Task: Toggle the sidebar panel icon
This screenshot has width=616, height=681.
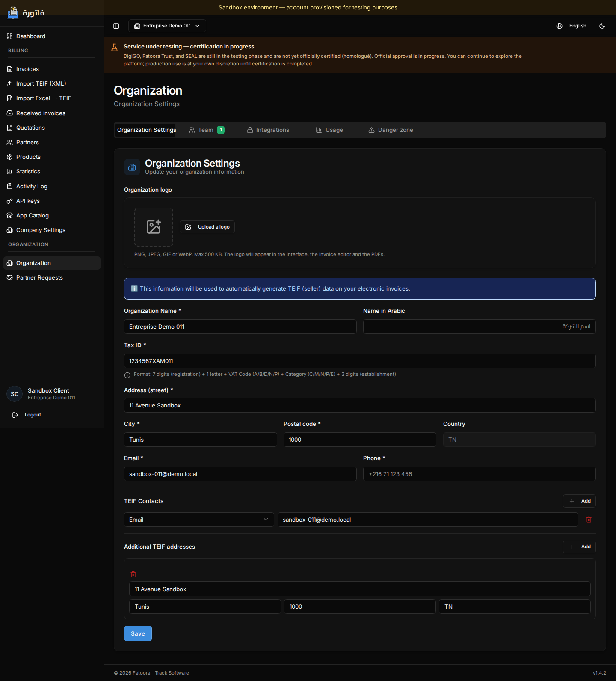Action: coord(116,26)
